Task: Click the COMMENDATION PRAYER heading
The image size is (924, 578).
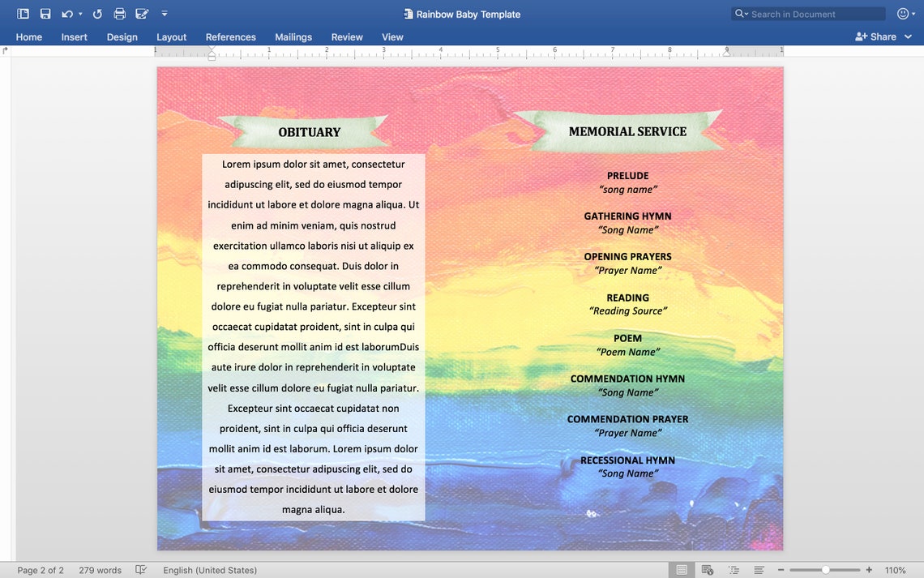Action: pos(627,419)
